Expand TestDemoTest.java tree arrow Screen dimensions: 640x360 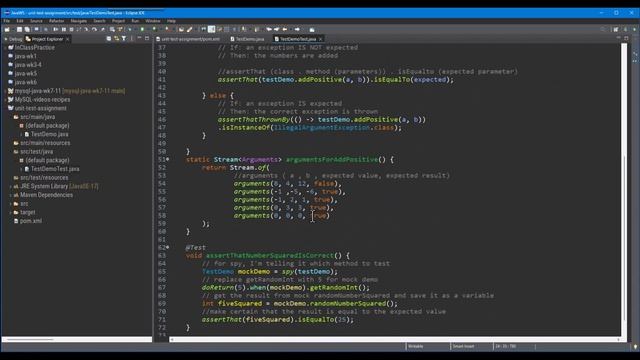pyautogui.click(x=21, y=169)
